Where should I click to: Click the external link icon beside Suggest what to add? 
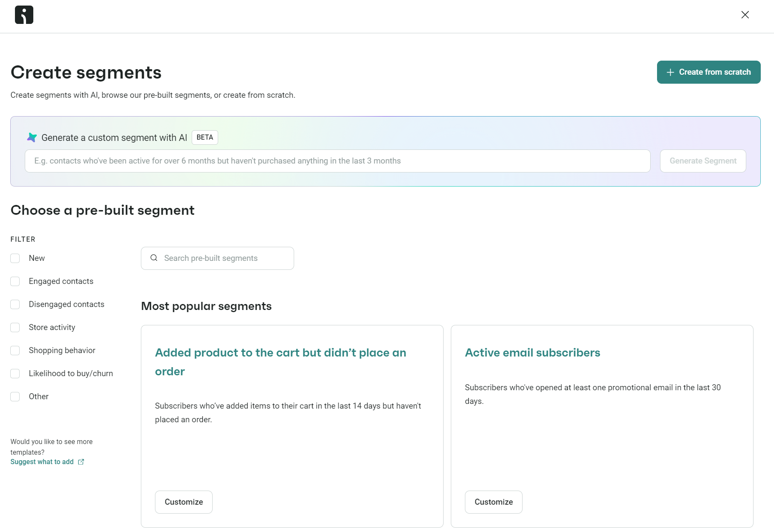tap(81, 462)
